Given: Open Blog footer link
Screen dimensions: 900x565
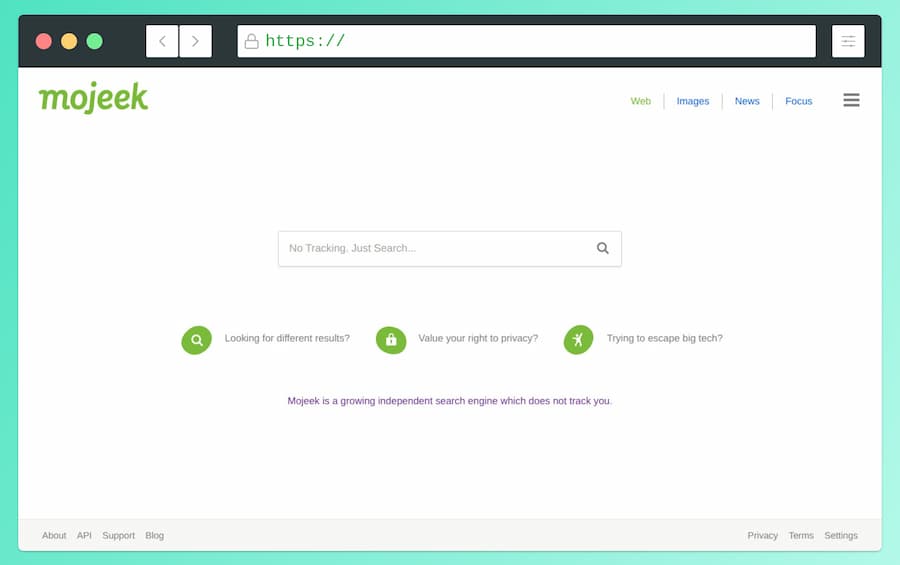Looking at the screenshot, I should [154, 535].
